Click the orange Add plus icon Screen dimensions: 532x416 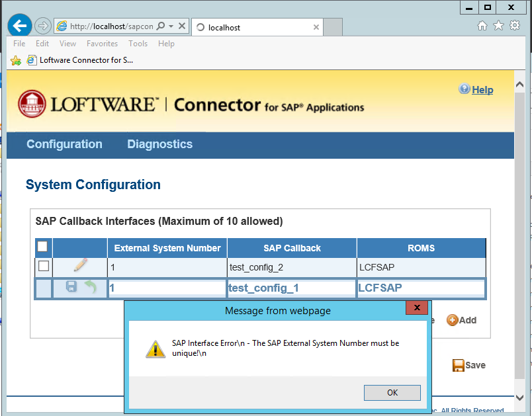(453, 320)
